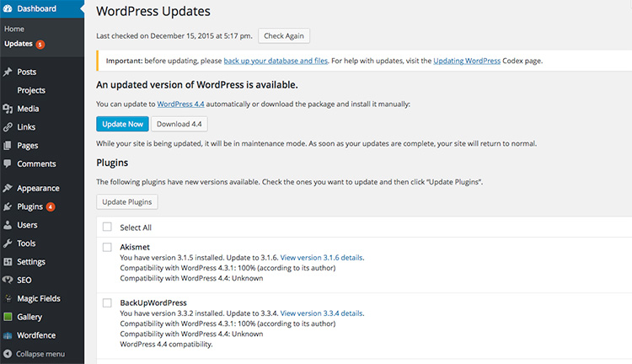Open the Updating WordPress Codex link
Screen dimensions: 632x364
tap(467, 61)
